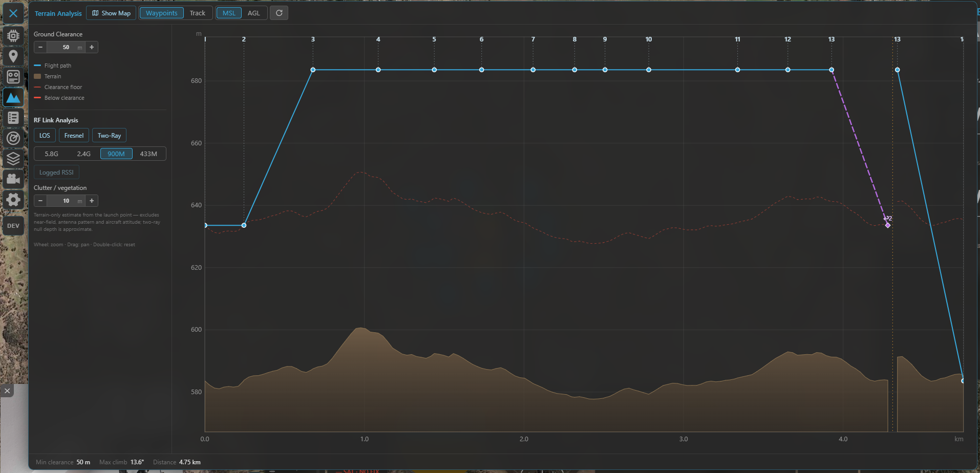
Task: Click the refresh terrain data icon
Action: point(279,13)
